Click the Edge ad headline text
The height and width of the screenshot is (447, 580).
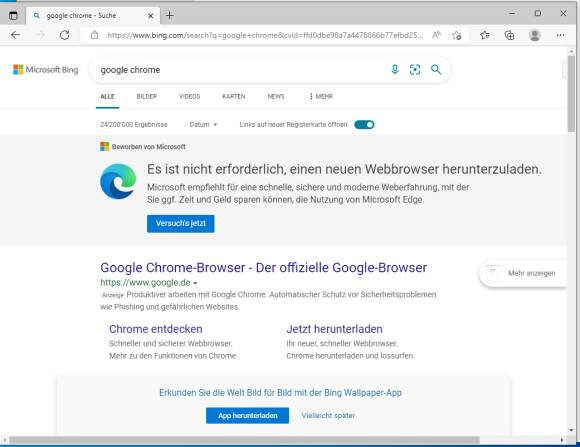click(344, 169)
